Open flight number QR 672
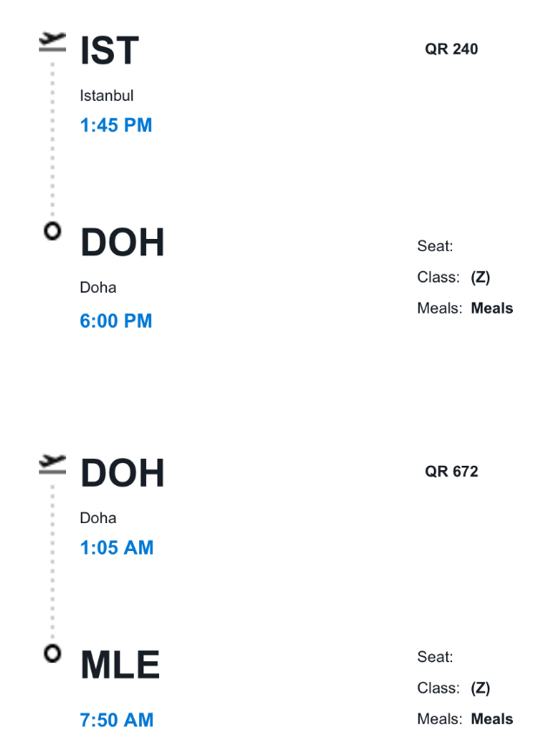 point(451,472)
